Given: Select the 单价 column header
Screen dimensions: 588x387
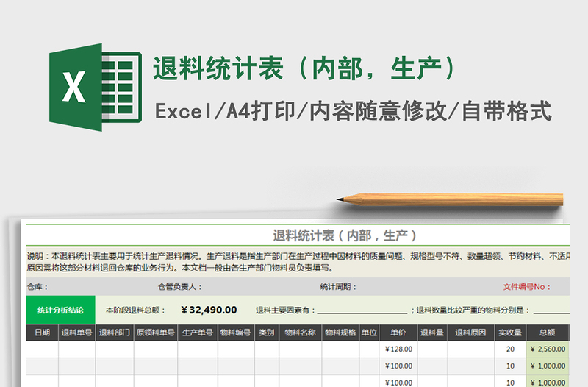Looking at the screenshot, I should click(x=398, y=333).
